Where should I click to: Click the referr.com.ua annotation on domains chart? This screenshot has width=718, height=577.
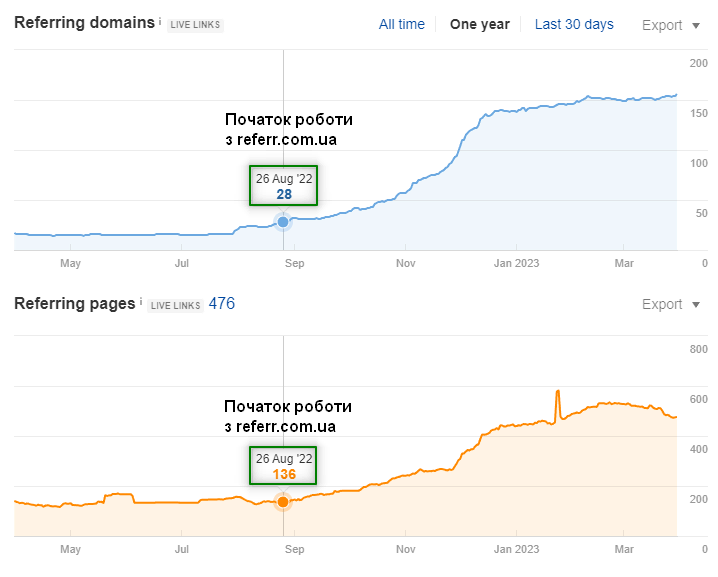coord(288,129)
